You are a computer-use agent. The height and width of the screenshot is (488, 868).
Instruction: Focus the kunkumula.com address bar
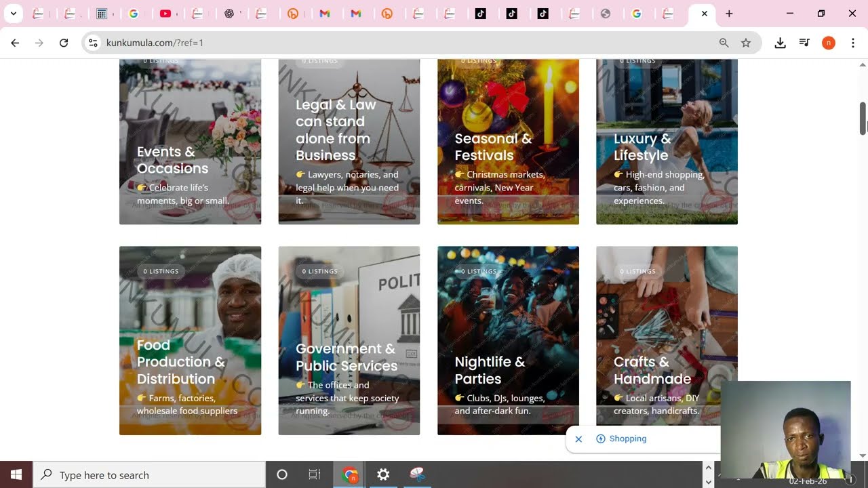coord(407,43)
